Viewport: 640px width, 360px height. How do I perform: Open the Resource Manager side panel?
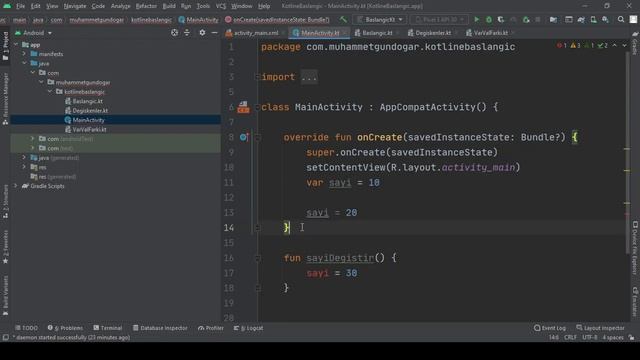click(5, 99)
